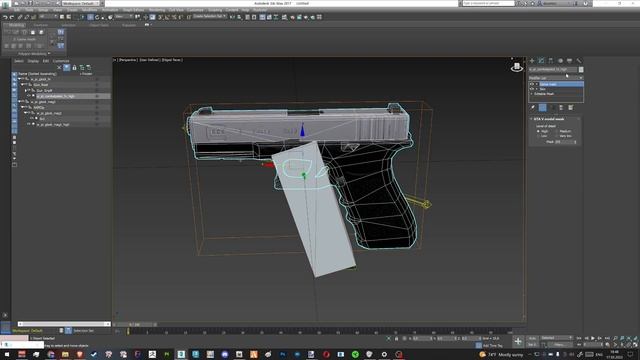The image size is (640, 360).
Task: Toggle eye icon of top modifier in stack
Action: pyautogui.click(x=532, y=84)
